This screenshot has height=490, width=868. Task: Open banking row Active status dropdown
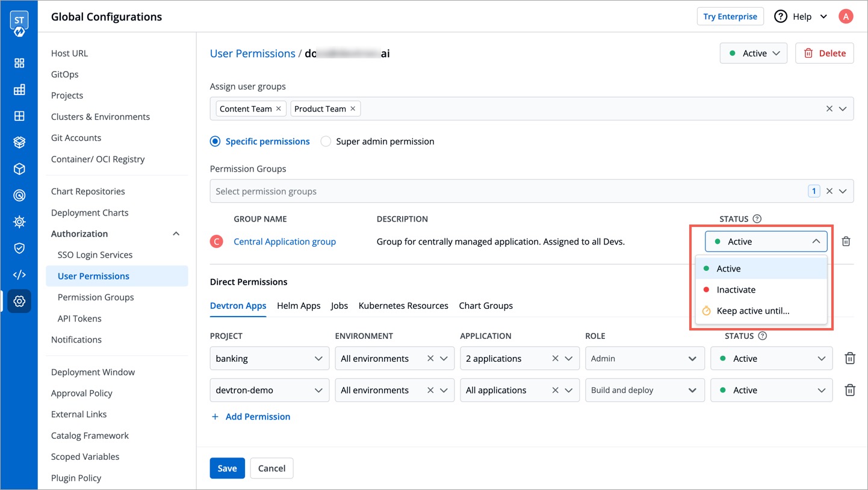pyautogui.click(x=771, y=358)
